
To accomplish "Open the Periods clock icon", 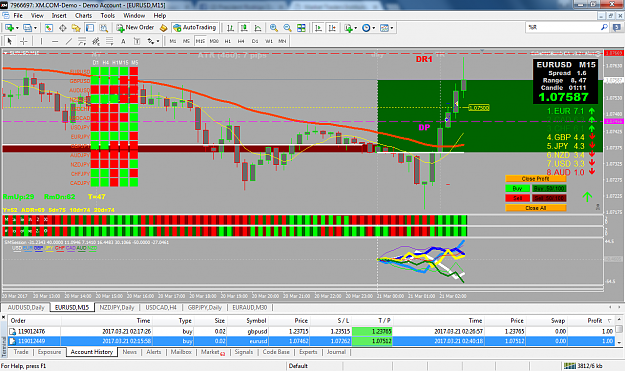I will (x=366, y=27).
